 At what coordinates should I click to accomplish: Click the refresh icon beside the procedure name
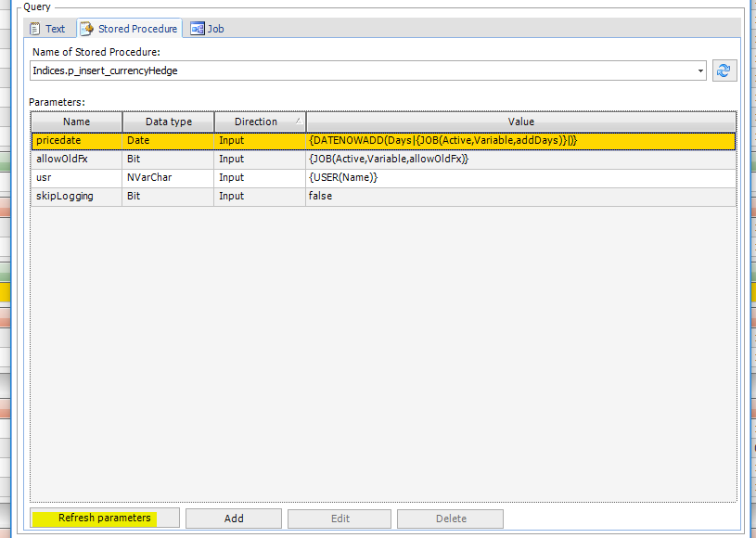tap(724, 70)
